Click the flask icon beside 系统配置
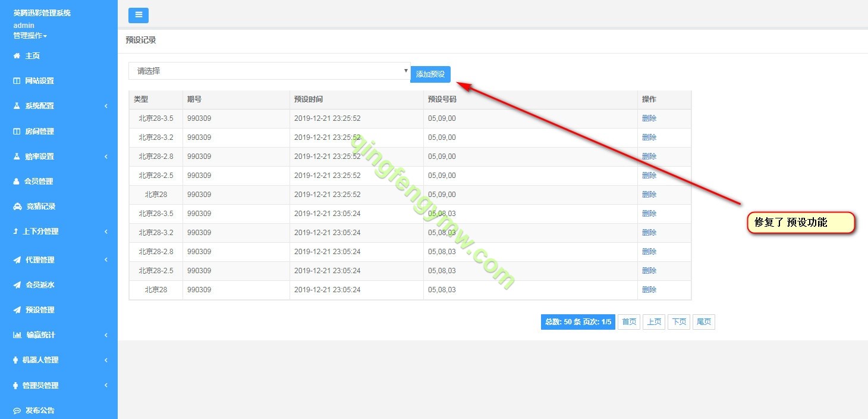Image resolution: width=868 pixels, height=419 pixels. coord(17,106)
